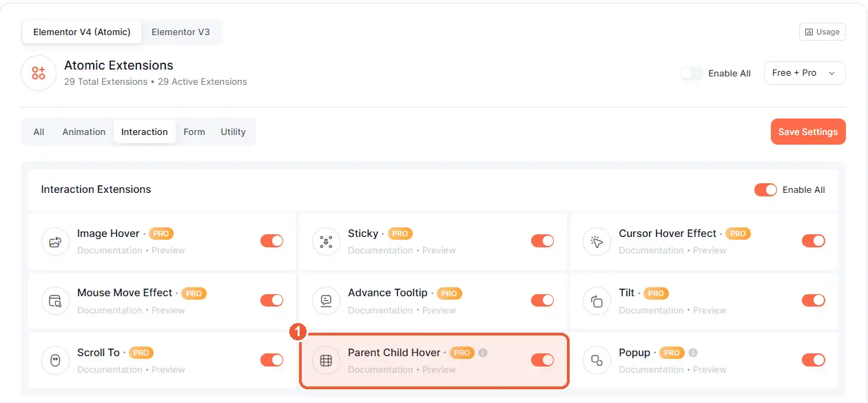Open Popup Documentation link

click(651, 369)
